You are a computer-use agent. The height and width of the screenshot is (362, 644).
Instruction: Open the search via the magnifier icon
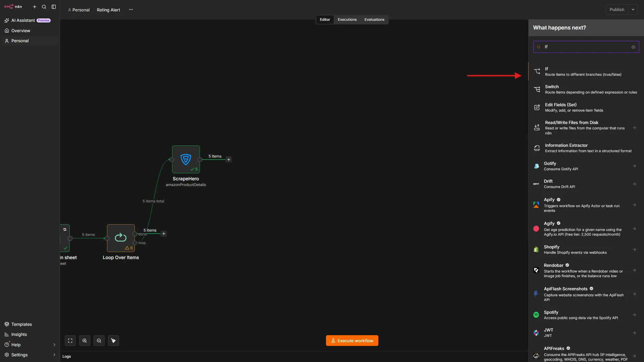(x=44, y=7)
